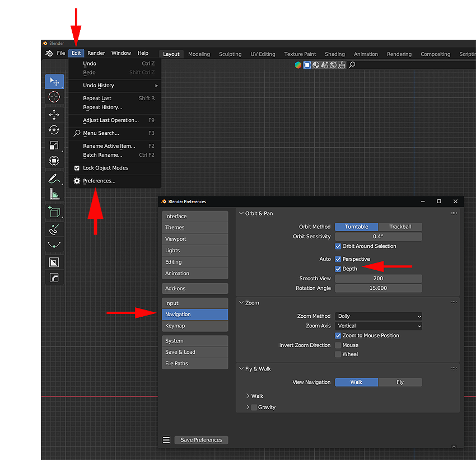Screen dimensions: 476x460
Task: Open the hamburger menu in Preferences window
Action: click(x=166, y=440)
